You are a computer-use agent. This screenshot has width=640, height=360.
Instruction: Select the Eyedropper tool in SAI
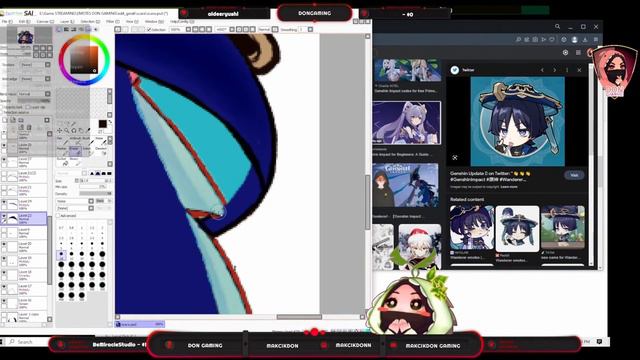coord(87,131)
